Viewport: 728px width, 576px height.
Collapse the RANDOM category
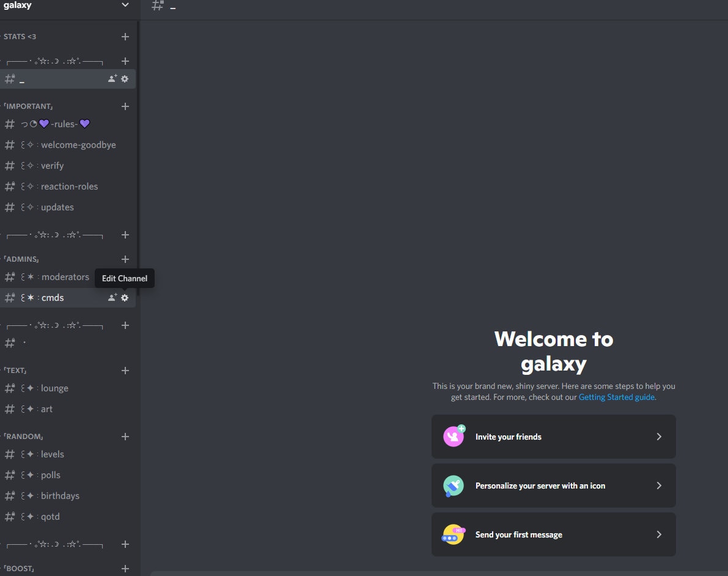coord(21,436)
